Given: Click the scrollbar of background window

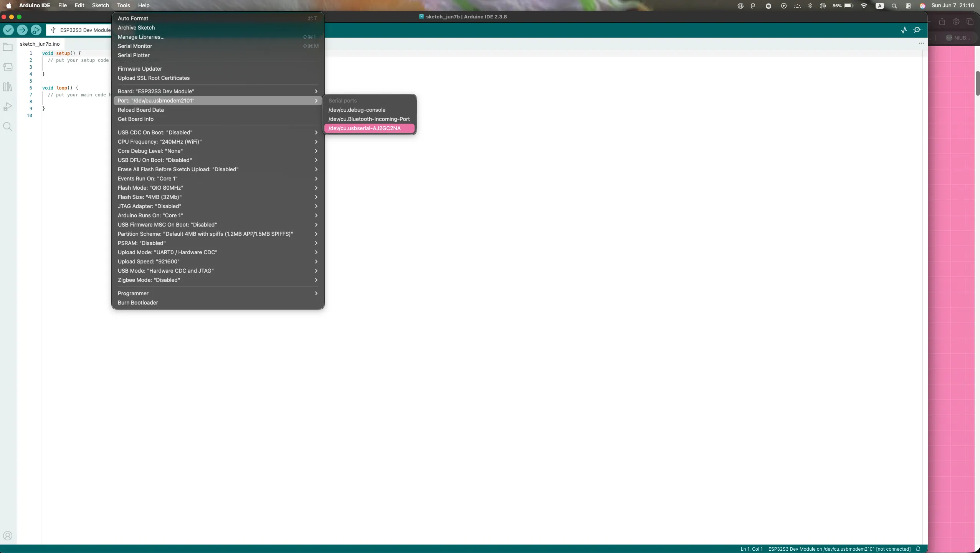Looking at the screenshot, I should point(977,83).
